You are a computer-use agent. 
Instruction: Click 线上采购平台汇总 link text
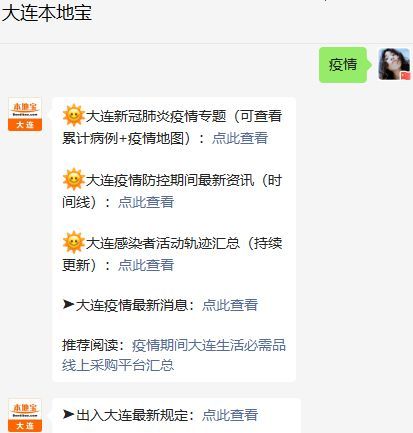118,365
